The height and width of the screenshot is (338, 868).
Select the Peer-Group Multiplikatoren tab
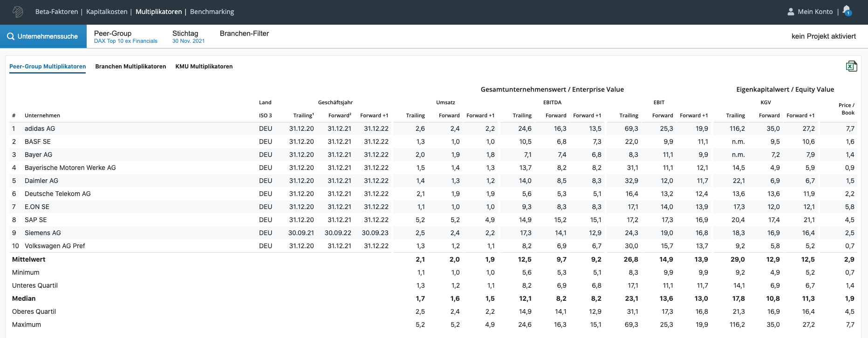coord(48,67)
